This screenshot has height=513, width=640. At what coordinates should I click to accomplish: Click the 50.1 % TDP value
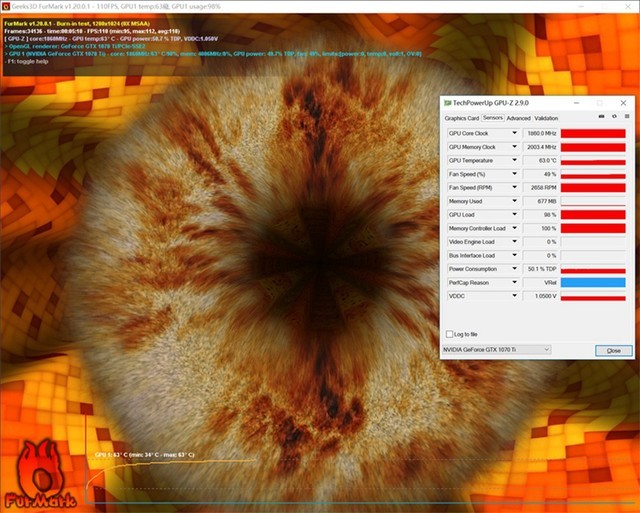coord(540,269)
